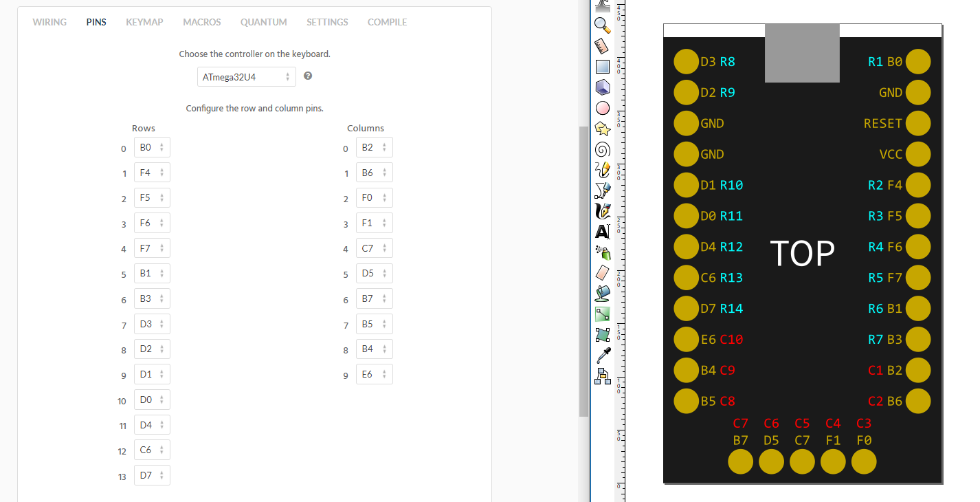The image size is (980, 502).
Task: Pick the Color dropper tool
Action: pos(602,356)
